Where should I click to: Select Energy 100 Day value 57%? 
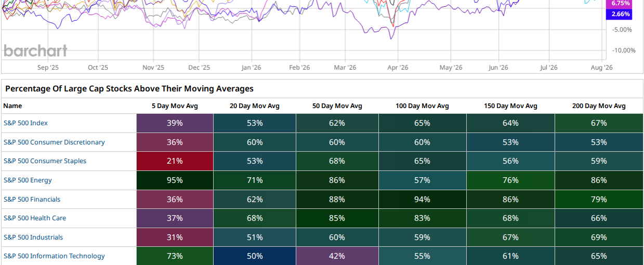pyautogui.click(x=422, y=180)
